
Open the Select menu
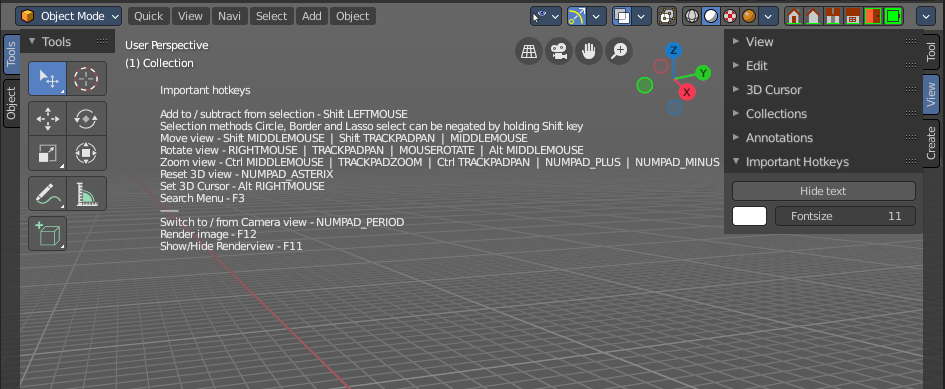[271, 16]
